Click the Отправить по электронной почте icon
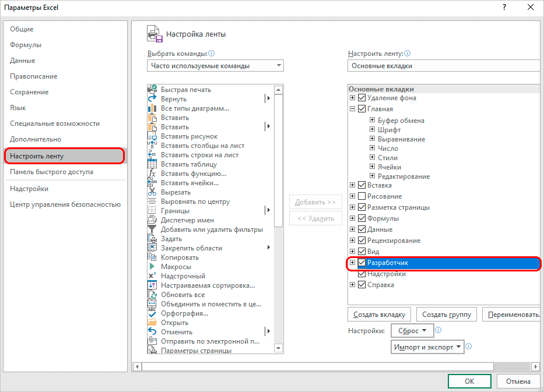The height and width of the screenshot is (392, 544). [x=152, y=341]
